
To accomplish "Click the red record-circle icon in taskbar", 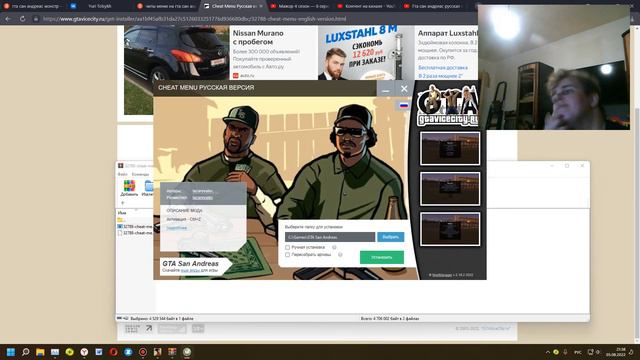I will pos(143,352).
